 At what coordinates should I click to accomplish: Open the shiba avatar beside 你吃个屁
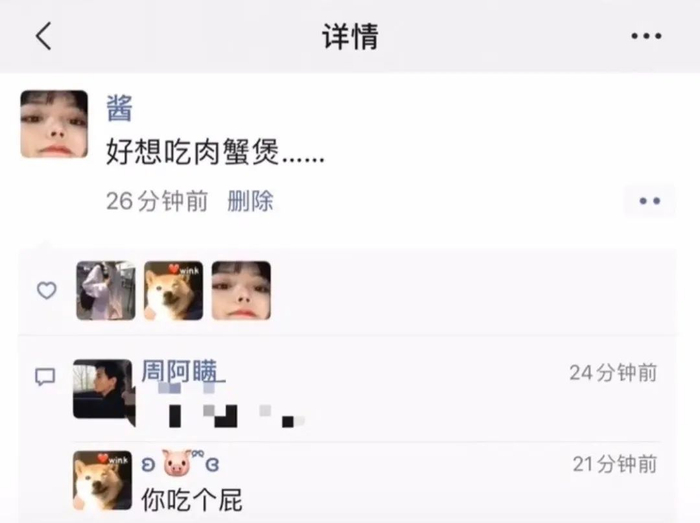pyautogui.click(x=103, y=480)
